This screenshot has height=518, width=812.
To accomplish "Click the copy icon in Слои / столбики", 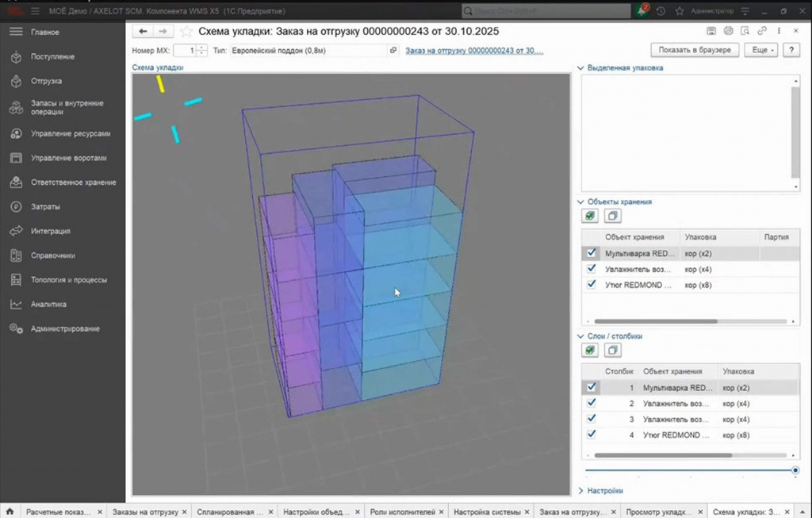I will (x=613, y=351).
